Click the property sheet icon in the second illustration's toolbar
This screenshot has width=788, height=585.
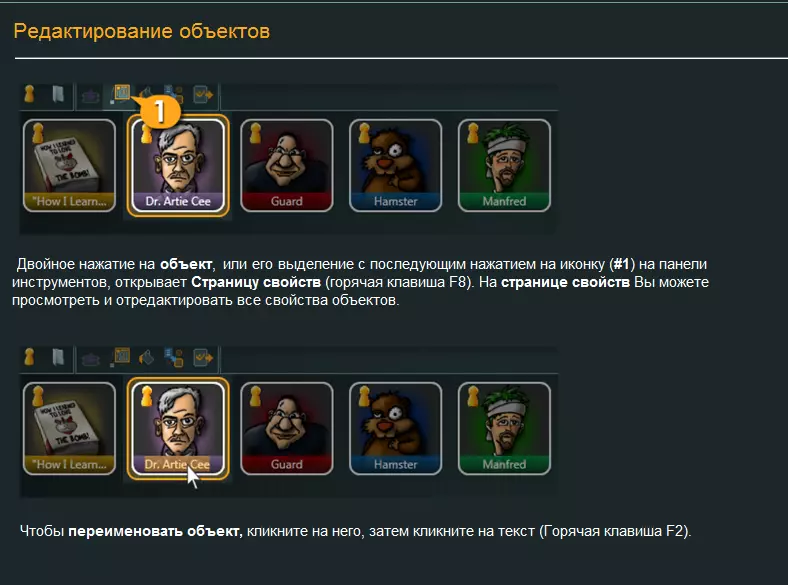click(121, 357)
